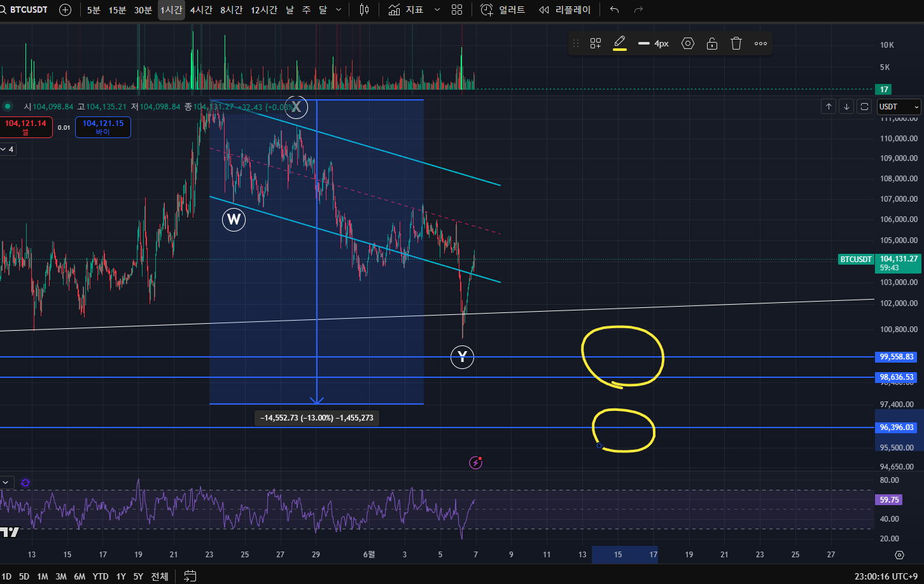Open the USDT currency dropdown
This screenshot has width=924, height=584.
click(899, 106)
